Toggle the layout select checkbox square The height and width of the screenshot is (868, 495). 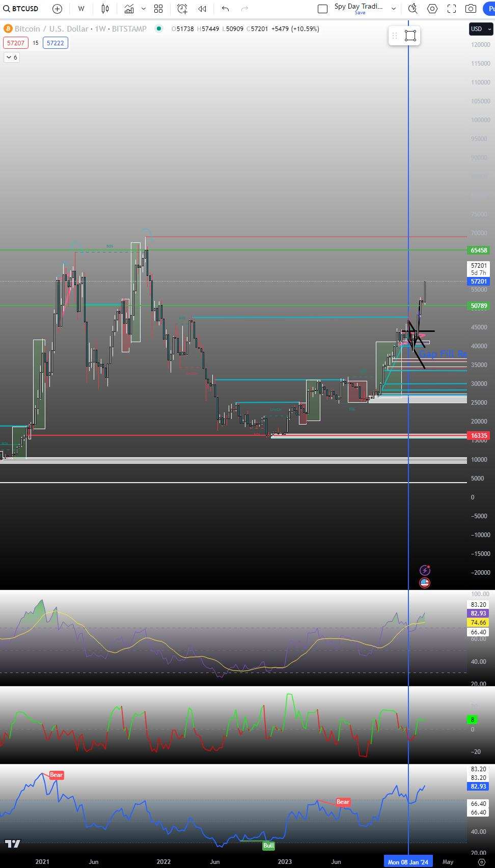tap(322, 9)
